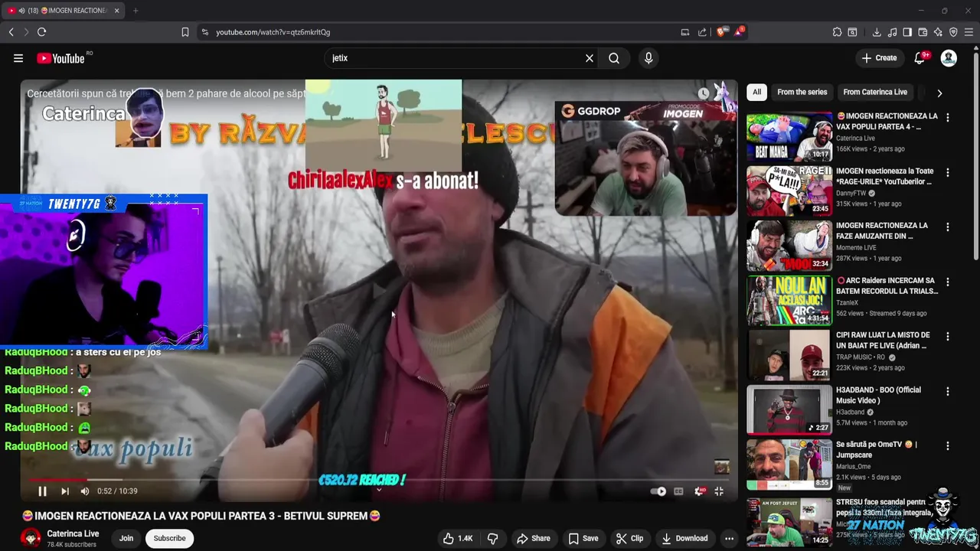980x551 pixels.
Task: Click the address bar URL
Action: [273, 32]
